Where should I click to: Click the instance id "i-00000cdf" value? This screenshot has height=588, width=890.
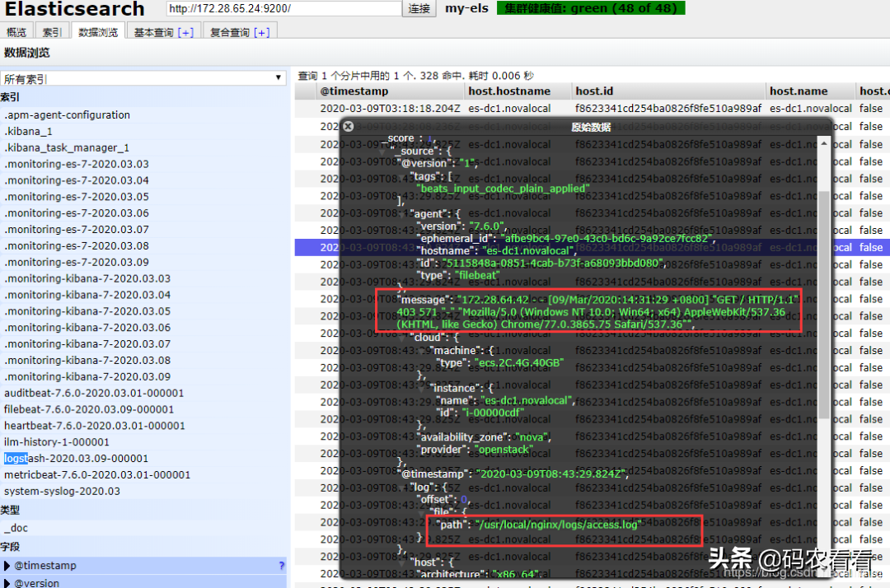493,413
